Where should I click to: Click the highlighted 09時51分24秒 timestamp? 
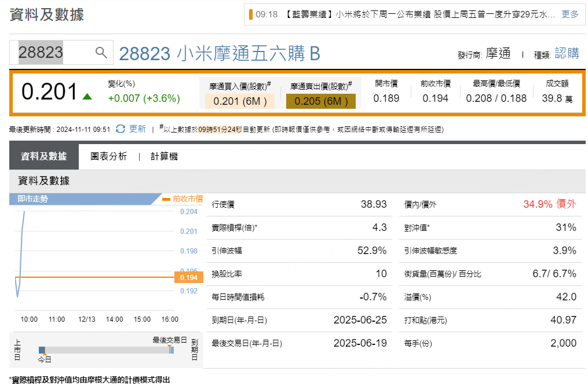(221, 130)
